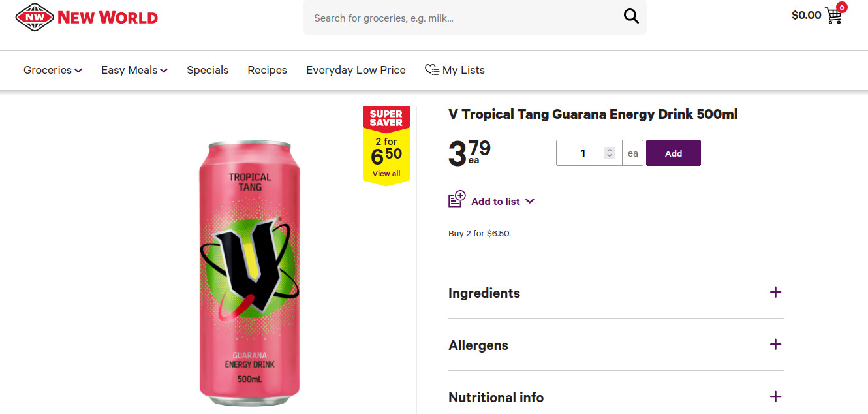
Task: Go to Everyday Low Price page
Action: pyautogui.click(x=355, y=69)
